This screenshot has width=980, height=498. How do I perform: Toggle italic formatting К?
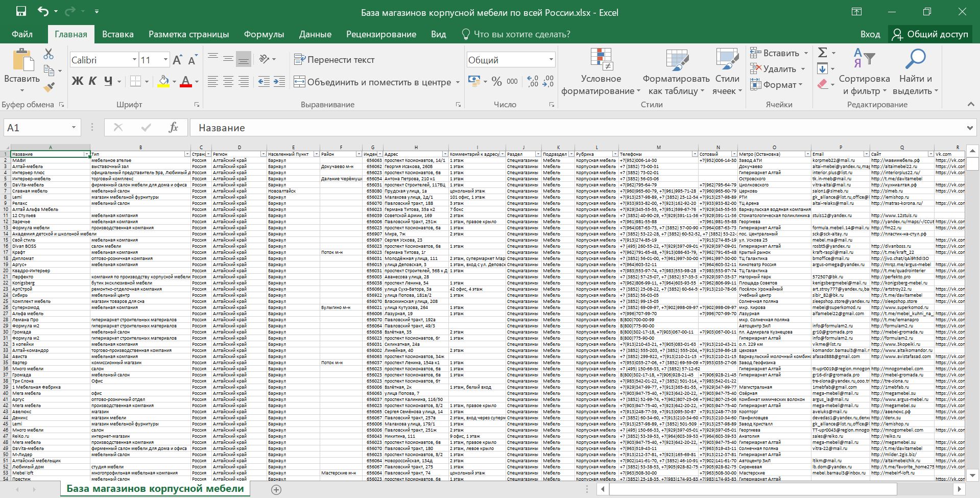(92, 81)
